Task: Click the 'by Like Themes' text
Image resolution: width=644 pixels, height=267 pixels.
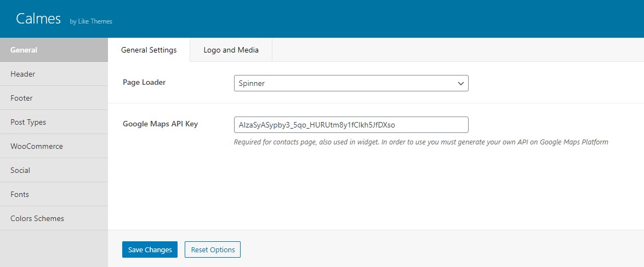Action: pos(91,21)
